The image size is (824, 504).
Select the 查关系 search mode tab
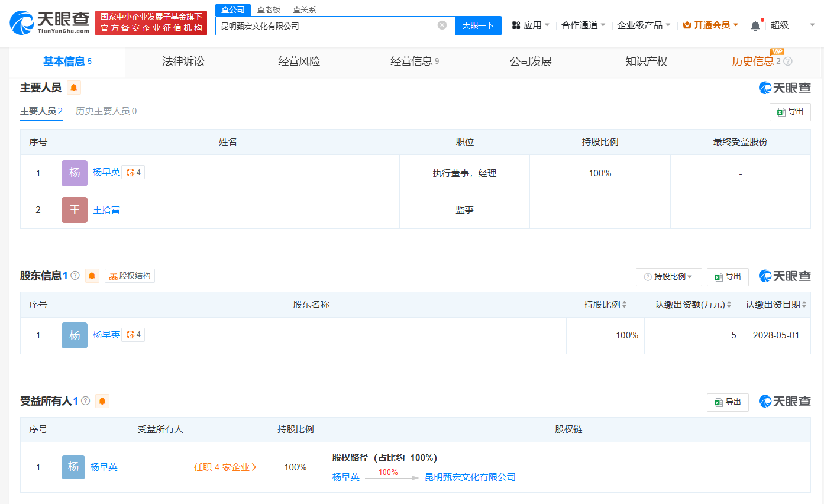(x=305, y=9)
